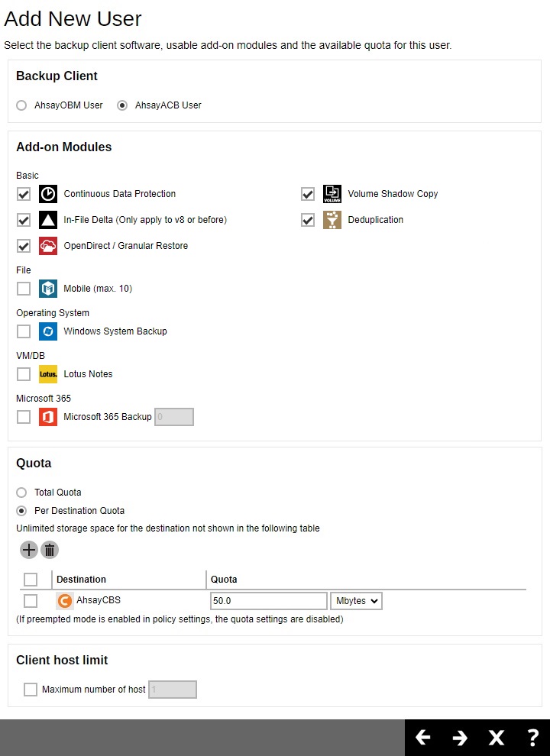Image resolution: width=550 pixels, height=756 pixels.
Task: Click the back arrow icon
Action: click(x=422, y=738)
